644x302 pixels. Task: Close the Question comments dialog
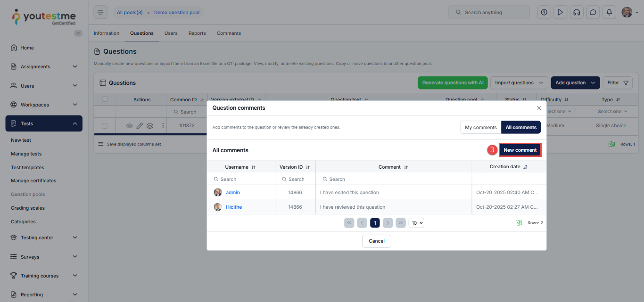(x=539, y=108)
